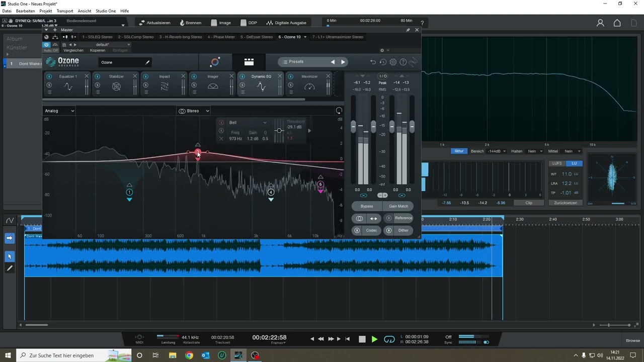The width and height of the screenshot is (644, 362).
Task: Toggle Maximizer module power button
Action: click(x=290, y=76)
